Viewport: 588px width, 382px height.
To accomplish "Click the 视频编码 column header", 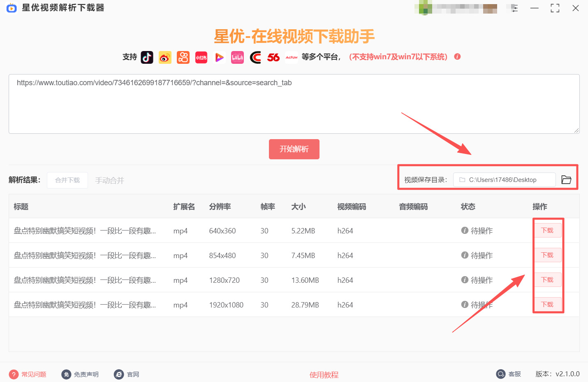I will pyautogui.click(x=352, y=206).
